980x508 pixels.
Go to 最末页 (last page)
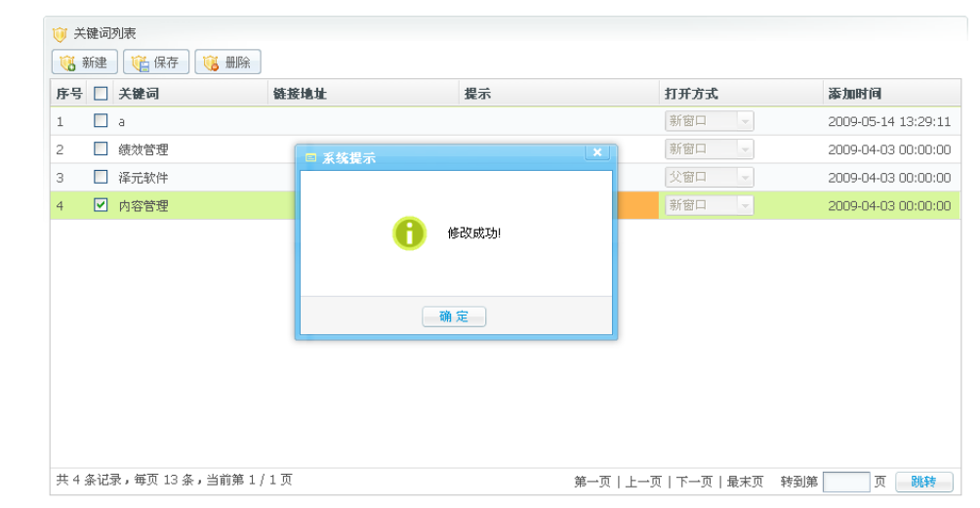click(x=745, y=482)
